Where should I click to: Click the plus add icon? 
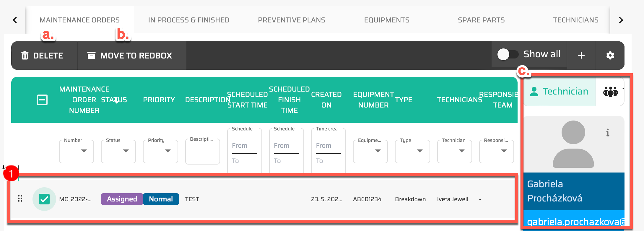[x=581, y=56]
